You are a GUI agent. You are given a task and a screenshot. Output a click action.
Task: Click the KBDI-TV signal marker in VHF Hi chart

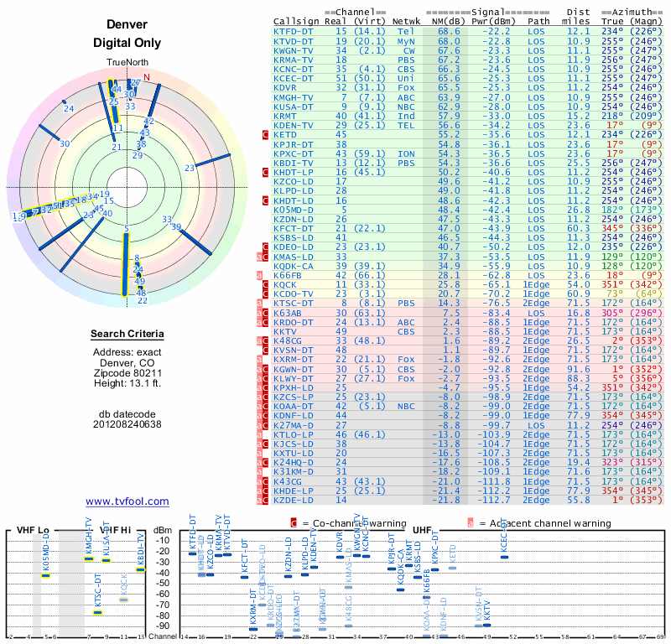tap(141, 569)
